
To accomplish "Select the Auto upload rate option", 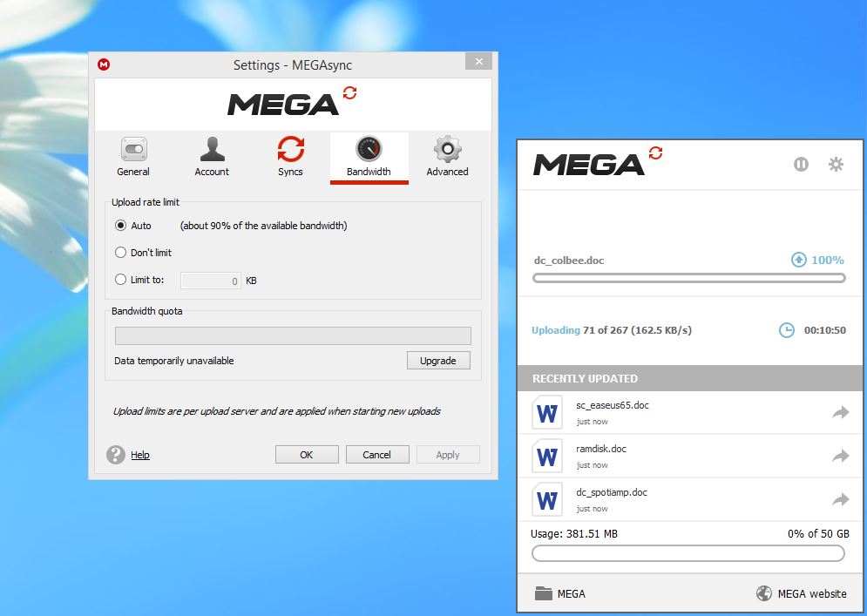I will click(x=120, y=226).
